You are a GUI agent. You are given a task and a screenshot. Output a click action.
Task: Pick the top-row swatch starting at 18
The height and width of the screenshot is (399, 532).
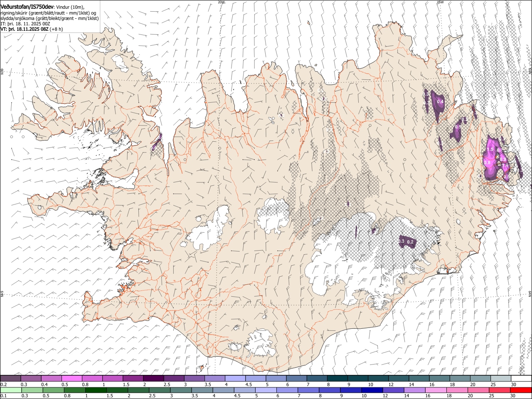point(460,378)
